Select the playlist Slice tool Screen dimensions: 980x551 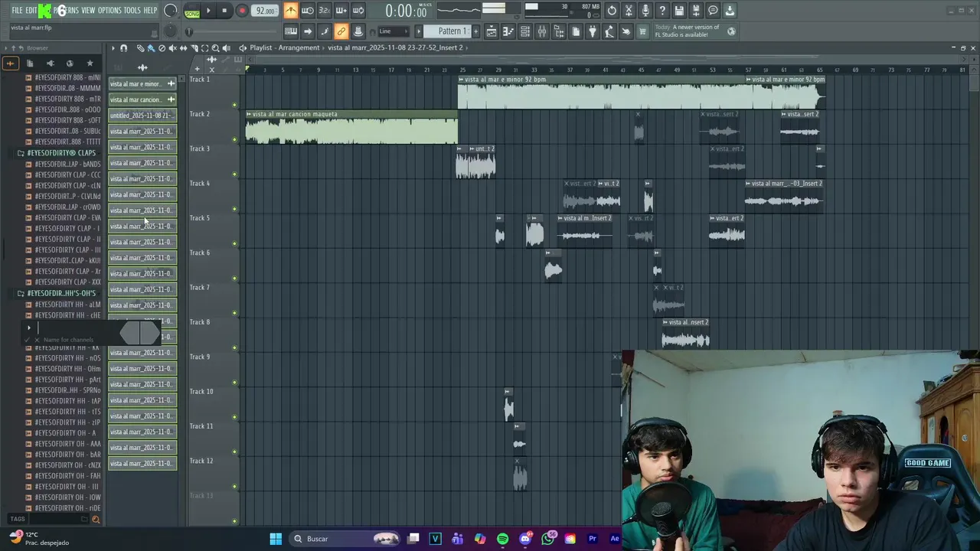pos(194,47)
